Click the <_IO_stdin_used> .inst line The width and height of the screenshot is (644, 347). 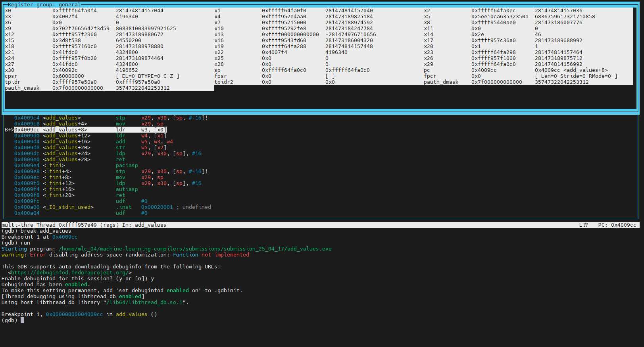tap(113, 207)
